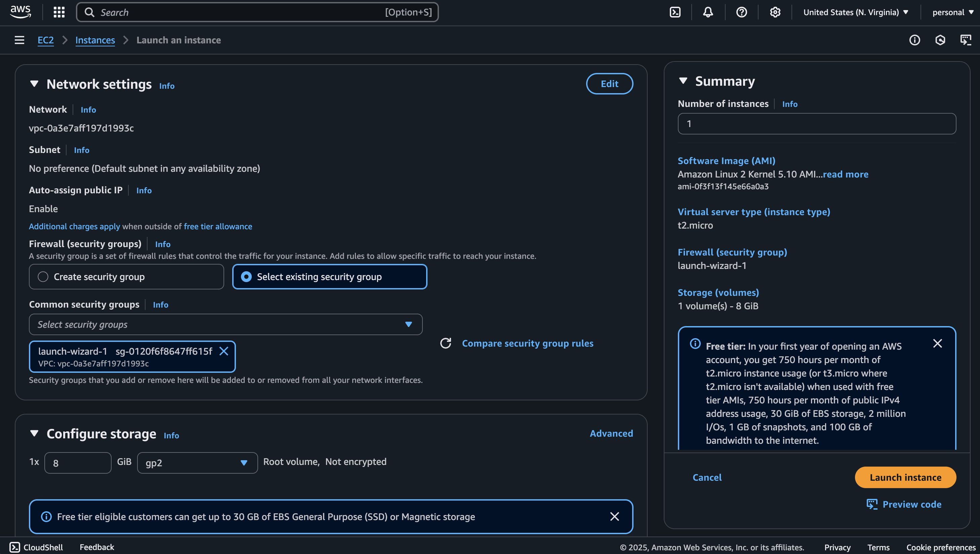Click Edit in Network settings
This screenshot has height=554, width=980.
(x=609, y=84)
